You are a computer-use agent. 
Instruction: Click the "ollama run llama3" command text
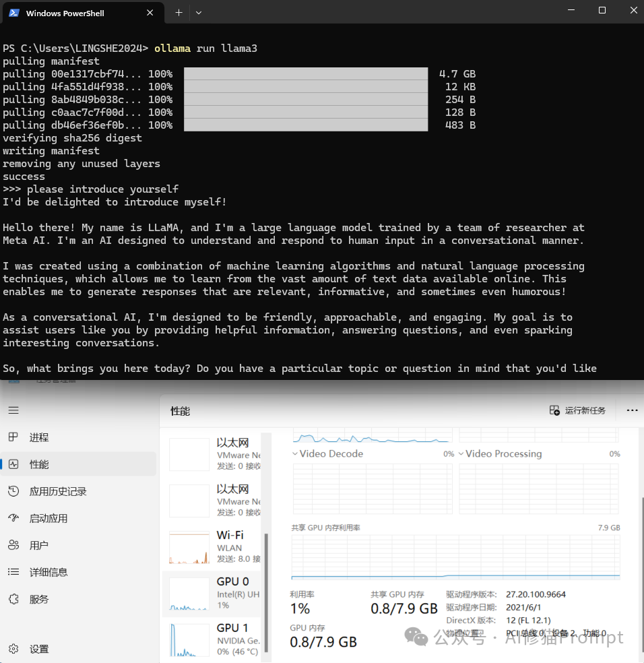pos(205,49)
